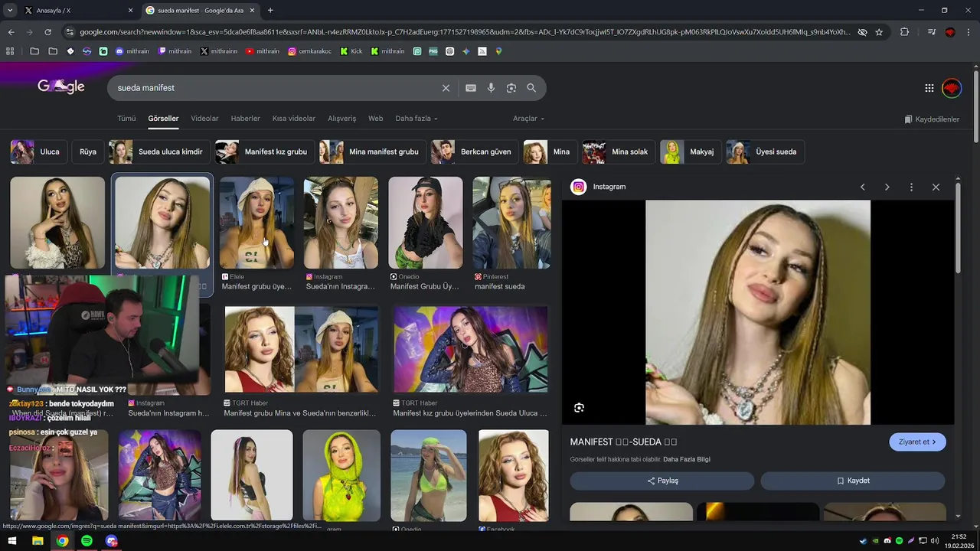Click the Google logo
980x551 pixels.
pos(61,86)
